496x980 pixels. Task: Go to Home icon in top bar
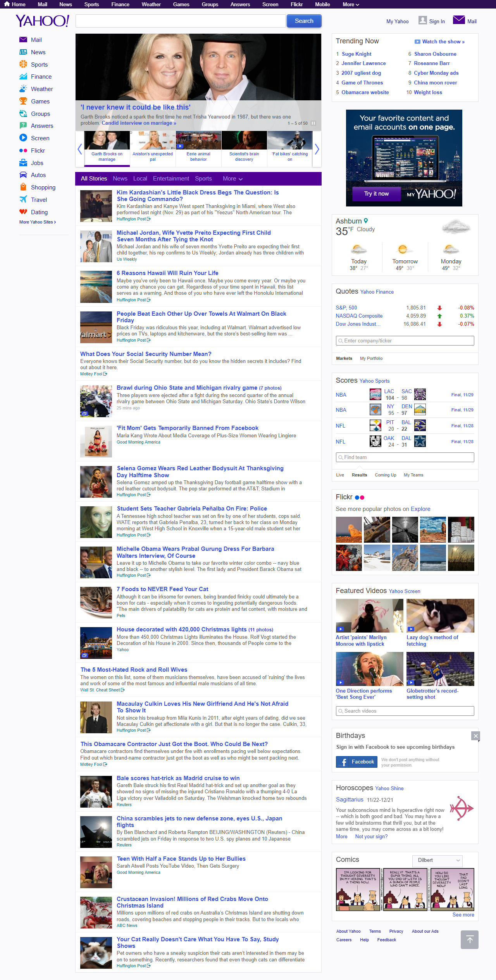pos(7,4)
